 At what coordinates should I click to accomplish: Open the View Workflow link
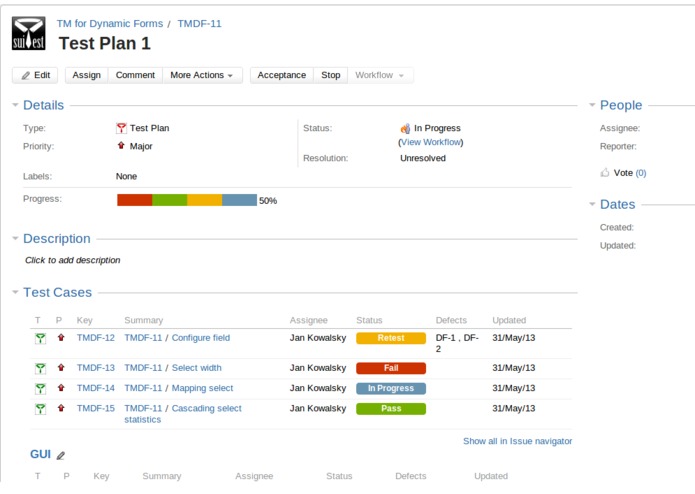430,142
